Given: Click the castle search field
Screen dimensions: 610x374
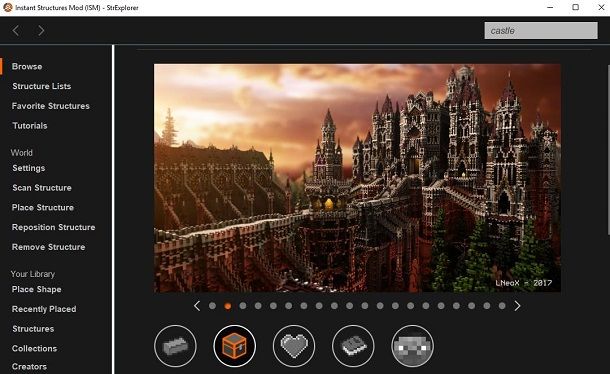Looking at the screenshot, I should (541, 30).
